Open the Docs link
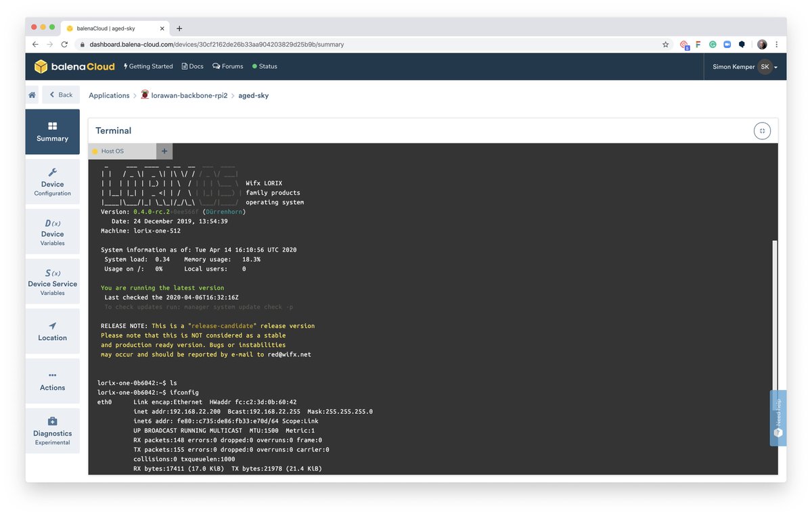This screenshot has width=812, height=516. [x=193, y=66]
